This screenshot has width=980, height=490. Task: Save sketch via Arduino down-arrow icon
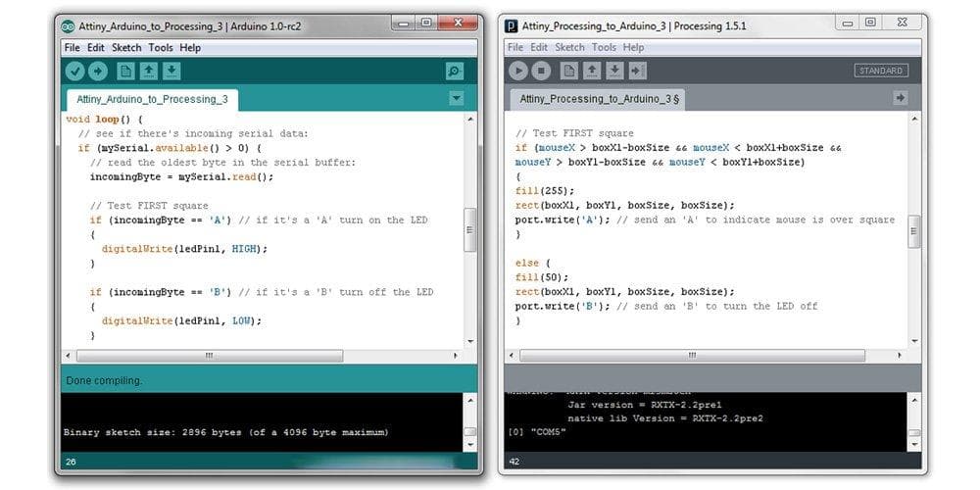pyautogui.click(x=171, y=72)
